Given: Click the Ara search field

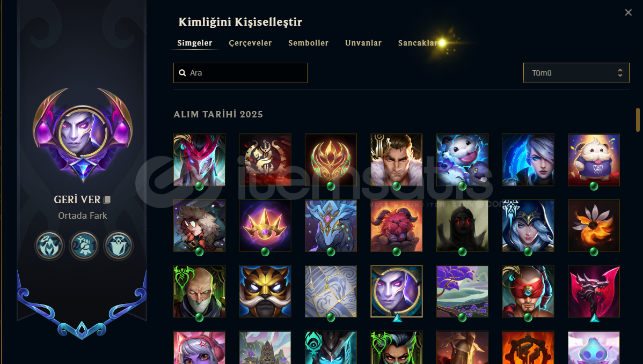Looking at the screenshot, I should click(240, 73).
